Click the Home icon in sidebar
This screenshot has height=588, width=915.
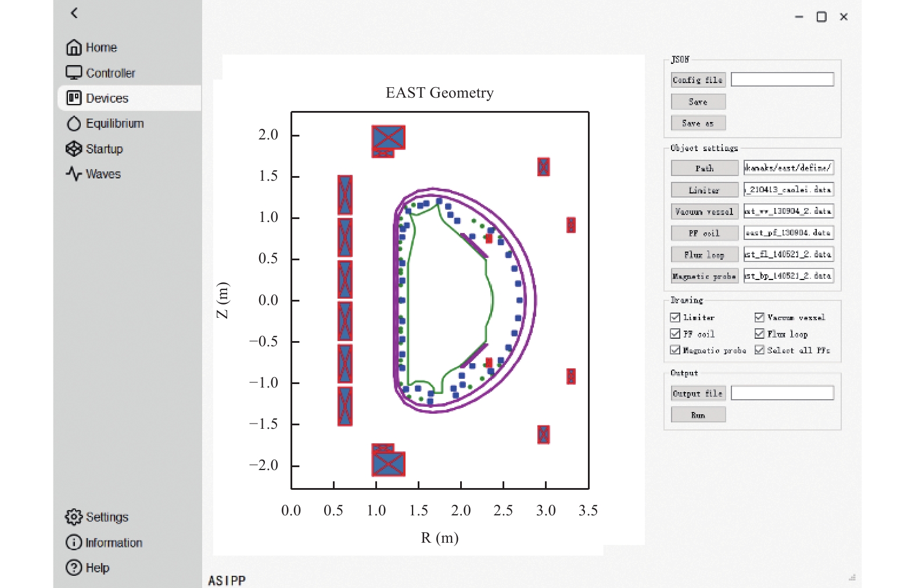pyautogui.click(x=74, y=47)
